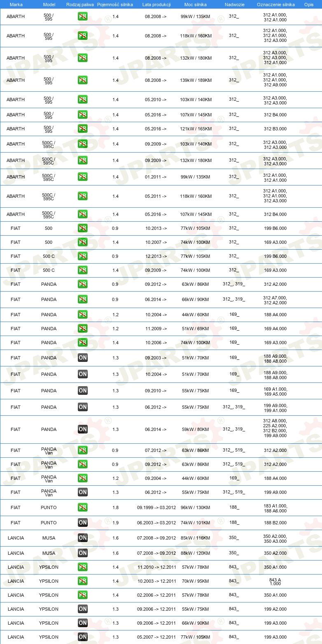Click petrol icon in Abarth 121kW/165KM row
322x644 pixels.
(x=83, y=129)
